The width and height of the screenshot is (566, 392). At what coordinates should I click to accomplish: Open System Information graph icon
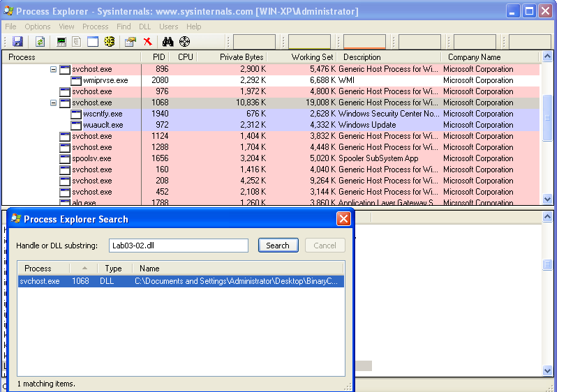point(61,42)
